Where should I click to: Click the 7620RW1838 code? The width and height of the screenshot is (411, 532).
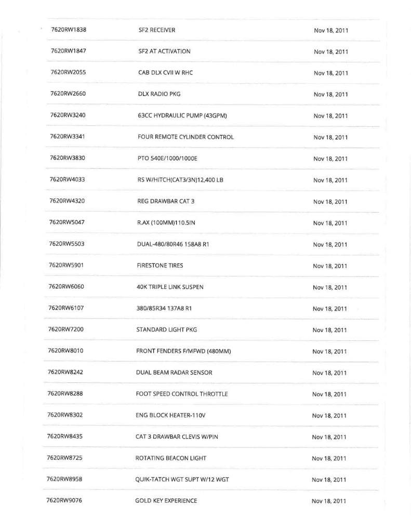coord(69,30)
